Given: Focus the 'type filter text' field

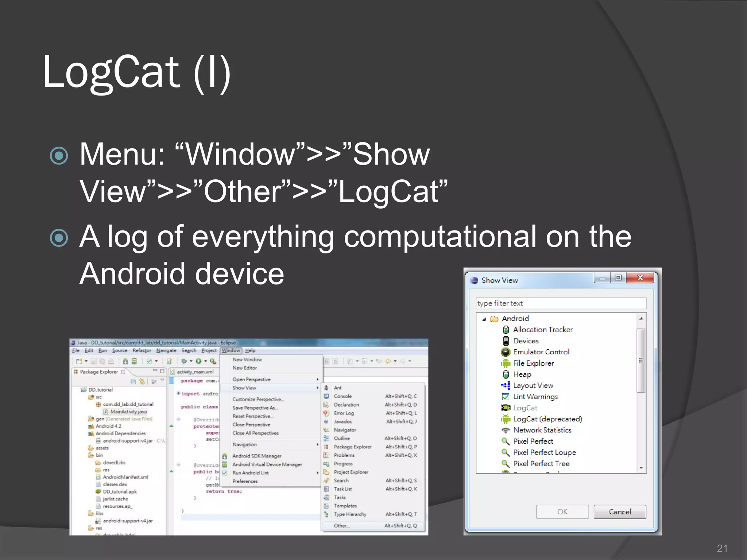Looking at the screenshot, I should point(561,303).
